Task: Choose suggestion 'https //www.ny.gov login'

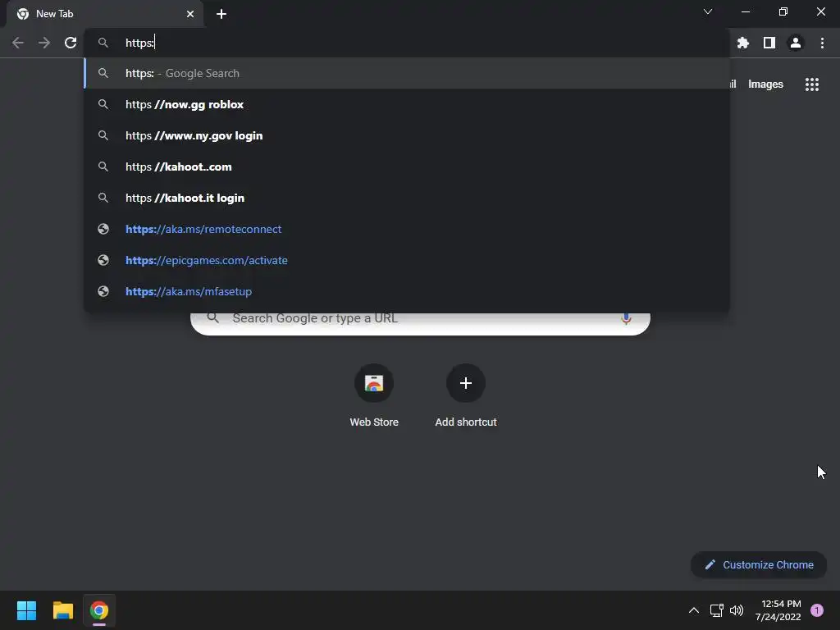Action: point(407,135)
